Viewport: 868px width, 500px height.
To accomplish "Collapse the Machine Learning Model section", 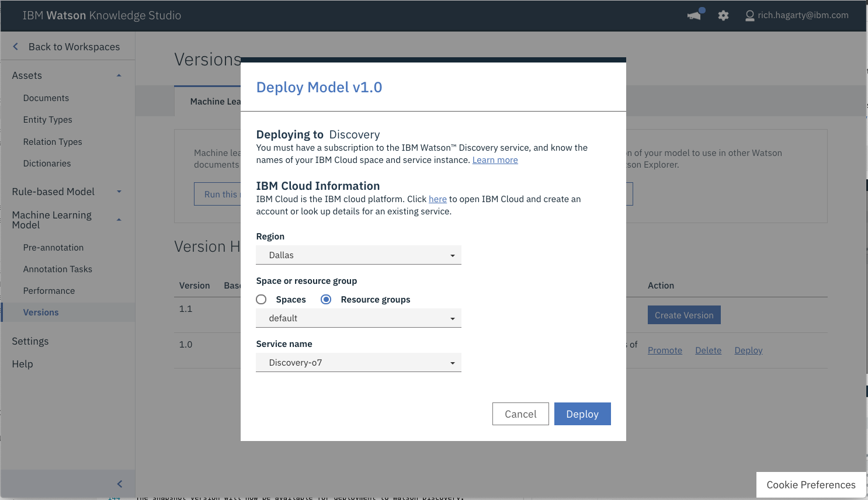I will click(119, 220).
